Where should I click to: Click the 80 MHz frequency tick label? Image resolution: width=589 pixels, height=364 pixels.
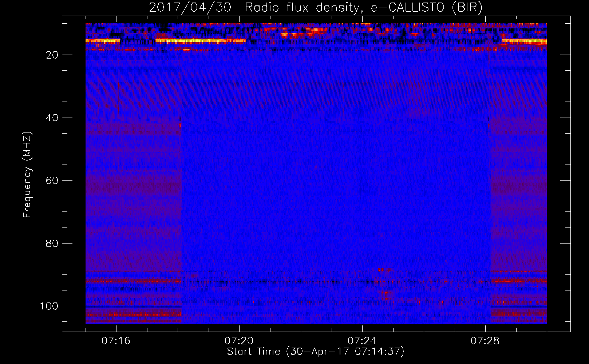click(x=52, y=243)
